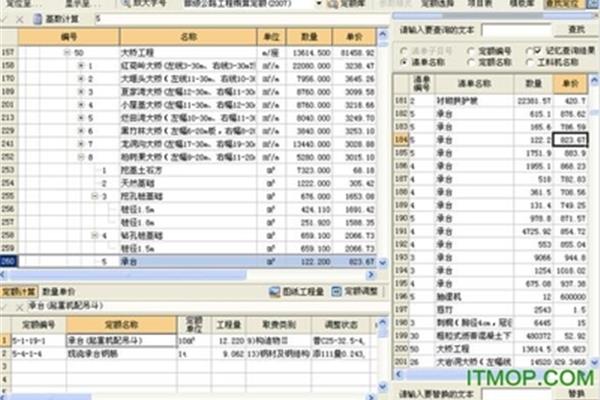Viewport: 600px width, 400px height.
Task: Switch to the 数量单价 tab
Action: [x=59, y=292]
